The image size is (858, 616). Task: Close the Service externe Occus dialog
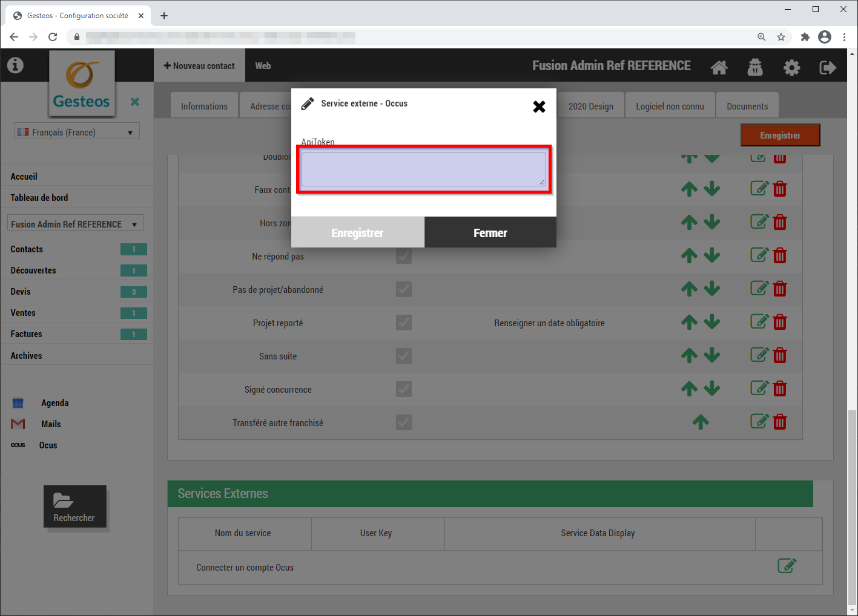pos(539,107)
